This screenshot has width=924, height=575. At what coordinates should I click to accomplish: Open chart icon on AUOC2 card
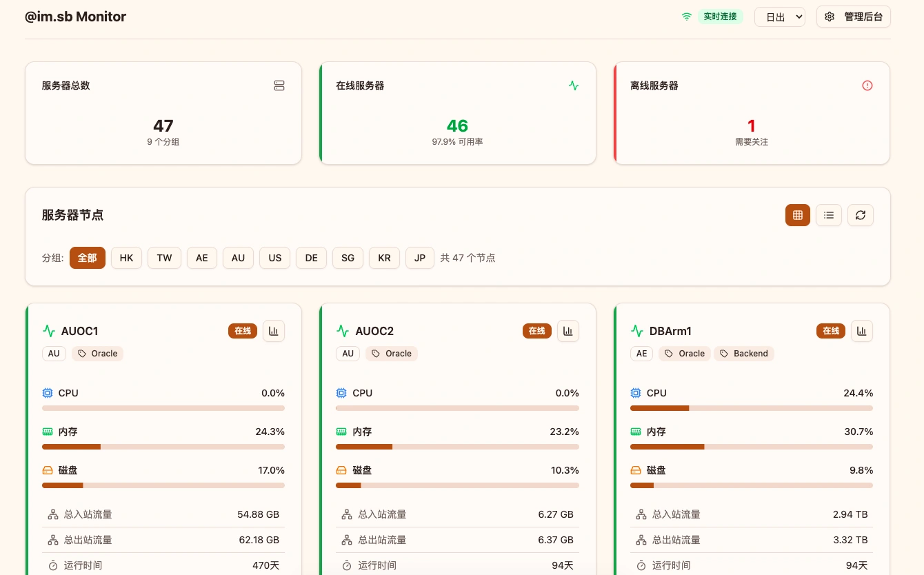(x=568, y=331)
